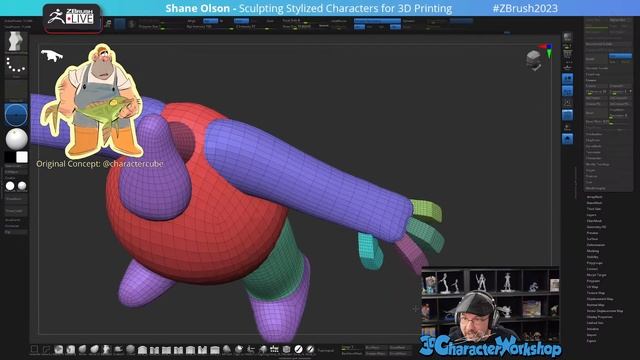This screenshot has height=360, width=640.
Task: Expand the Morph Target subpalette
Action: pyautogui.click(x=596, y=275)
